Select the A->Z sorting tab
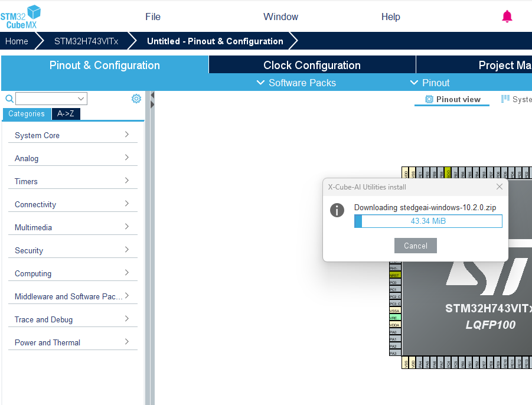532x405 pixels. pos(66,114)
